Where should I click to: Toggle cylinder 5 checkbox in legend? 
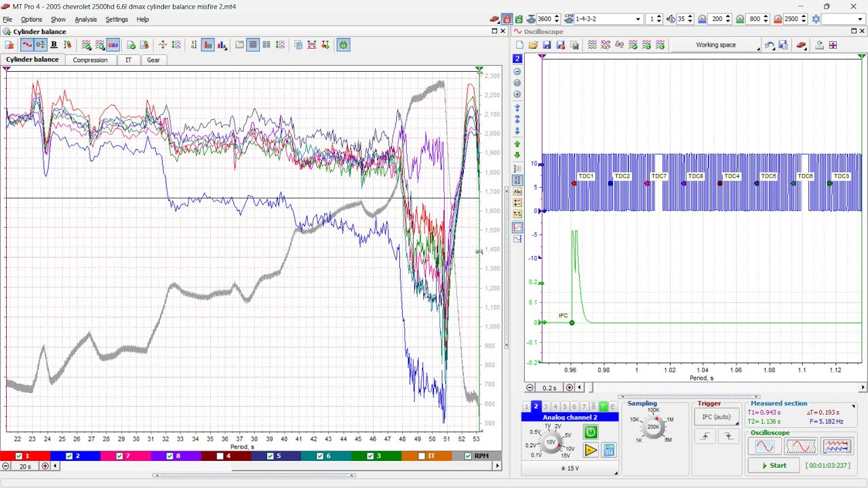coord(270,456)
